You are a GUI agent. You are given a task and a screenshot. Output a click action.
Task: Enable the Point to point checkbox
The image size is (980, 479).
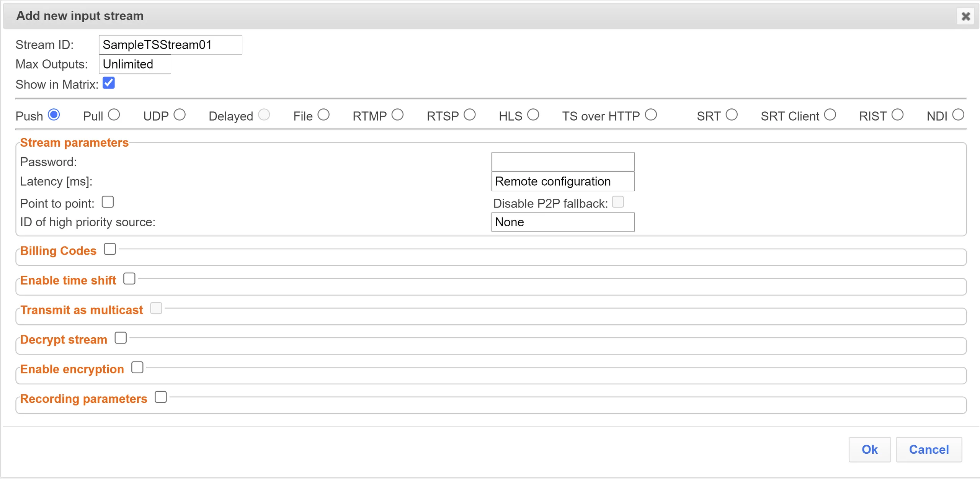(108, 202)
